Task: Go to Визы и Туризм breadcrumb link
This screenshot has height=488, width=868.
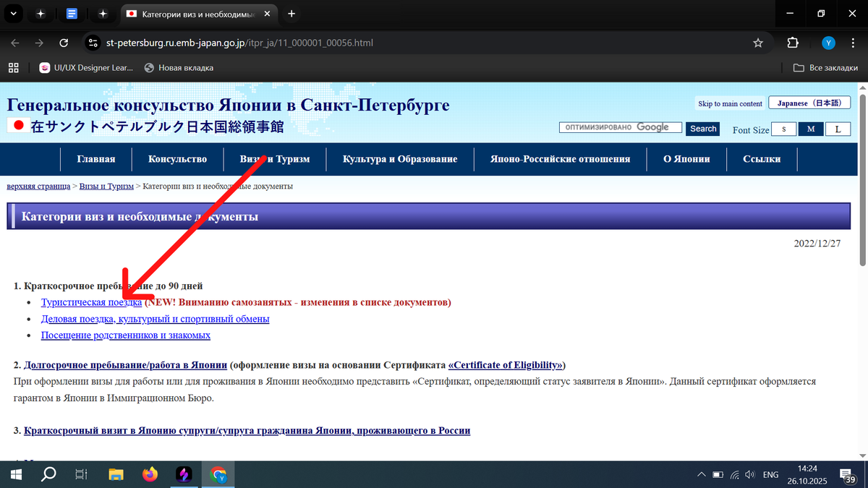Action: click(x=106, y=187)
